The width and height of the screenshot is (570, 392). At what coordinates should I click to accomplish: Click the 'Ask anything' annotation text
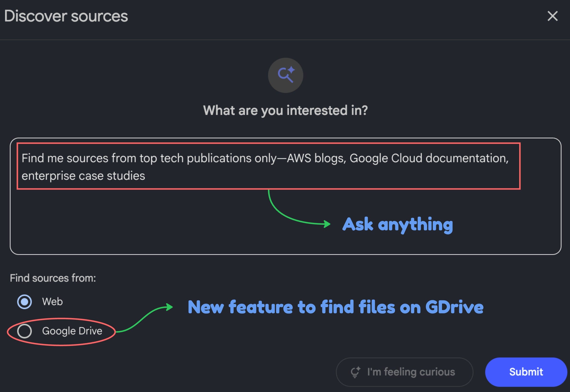[x=397, y=224]
